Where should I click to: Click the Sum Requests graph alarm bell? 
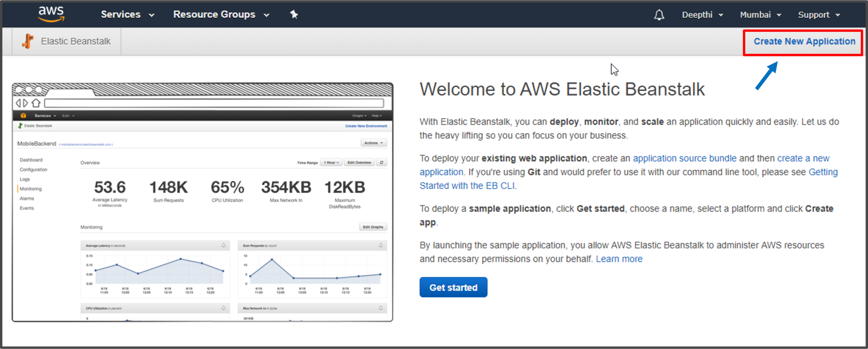[381, 246]
